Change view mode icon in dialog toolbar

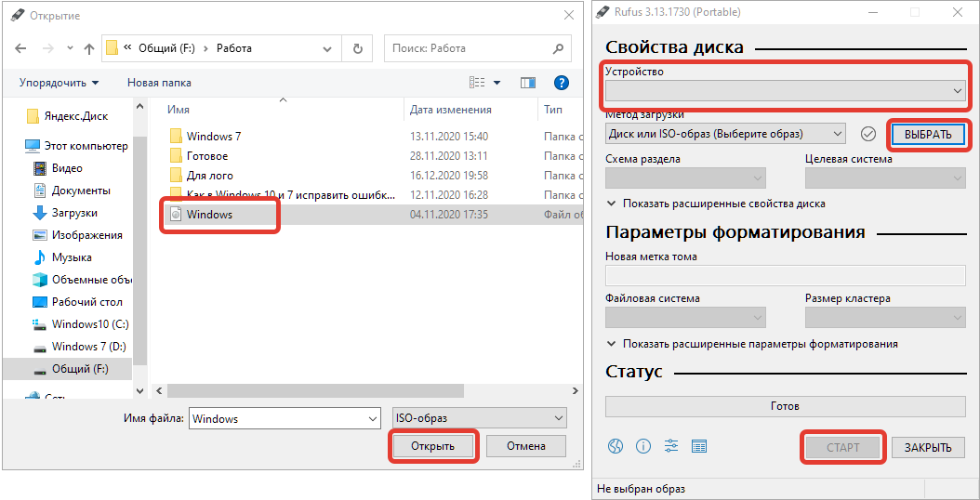point(477,83)
